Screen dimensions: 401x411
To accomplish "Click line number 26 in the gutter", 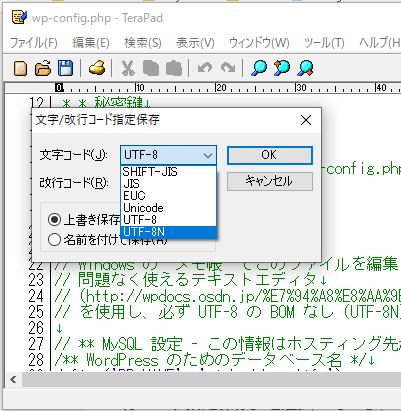I will click(x=36, y=328).
